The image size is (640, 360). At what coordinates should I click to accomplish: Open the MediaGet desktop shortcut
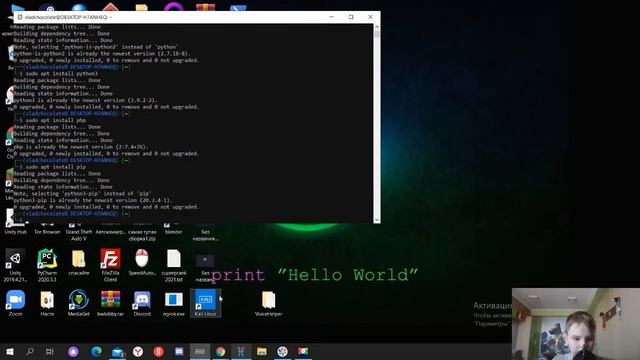[79, 303]
